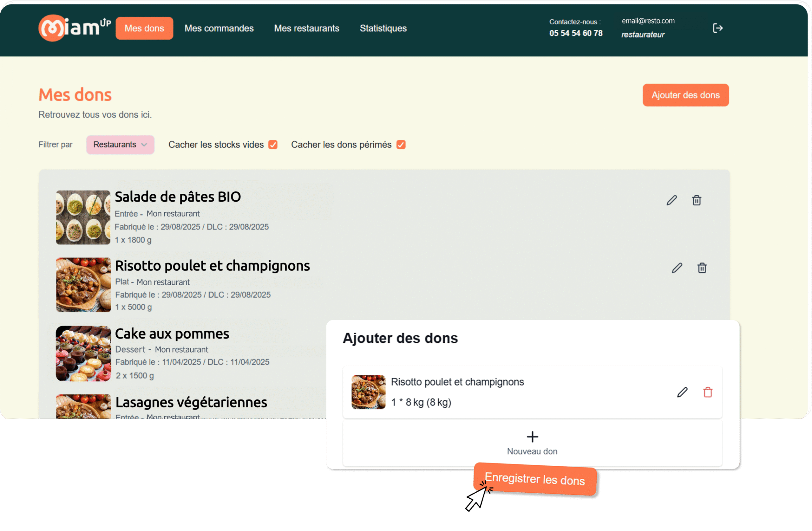Viewport: 812px width, 531px height.
Task: Click the plus icon above Nouveau don
Action: pos(532,437)
